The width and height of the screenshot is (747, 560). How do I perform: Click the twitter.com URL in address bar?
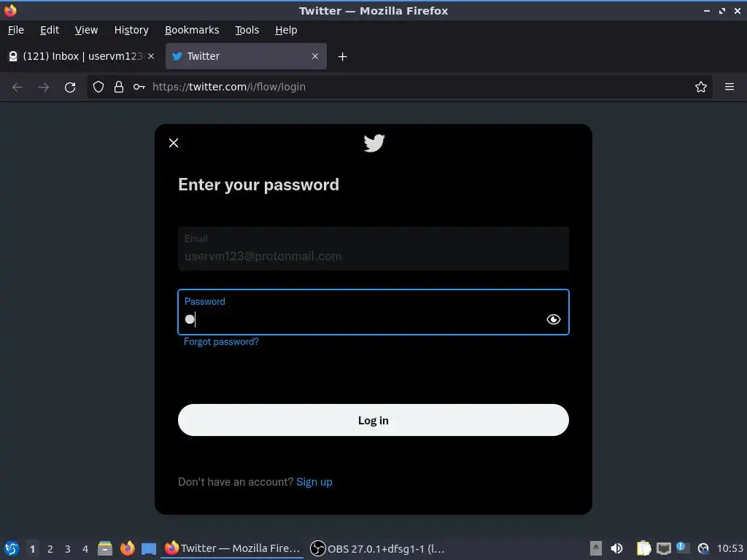point(229,87)
